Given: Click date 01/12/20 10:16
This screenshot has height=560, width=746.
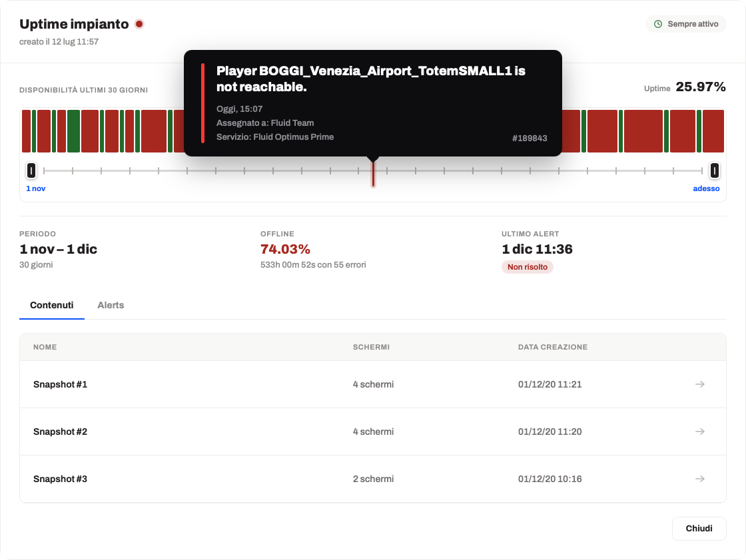Looking at the screenshot, I should click(x=550, y=479).
